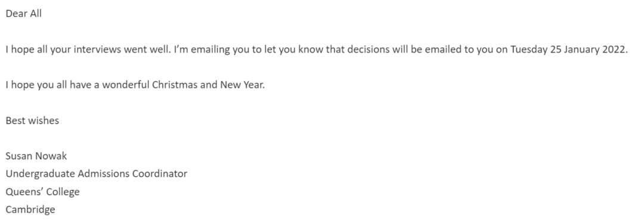Click the "Queens' College" signature line
Screen dimensions: 644x221
(x=43, y=192)
